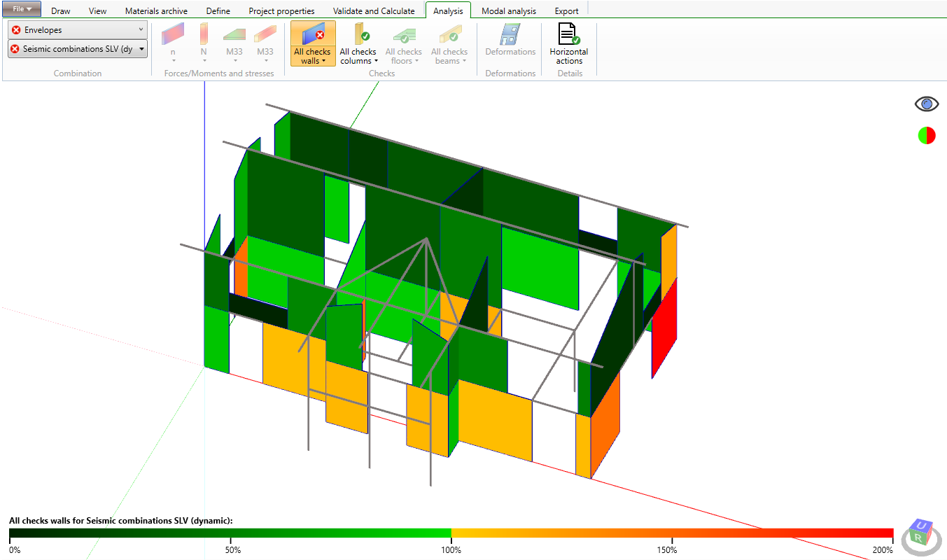Open Horizontal actions details
This screenshot has height=560, width=947.
(x=569, y=43)
